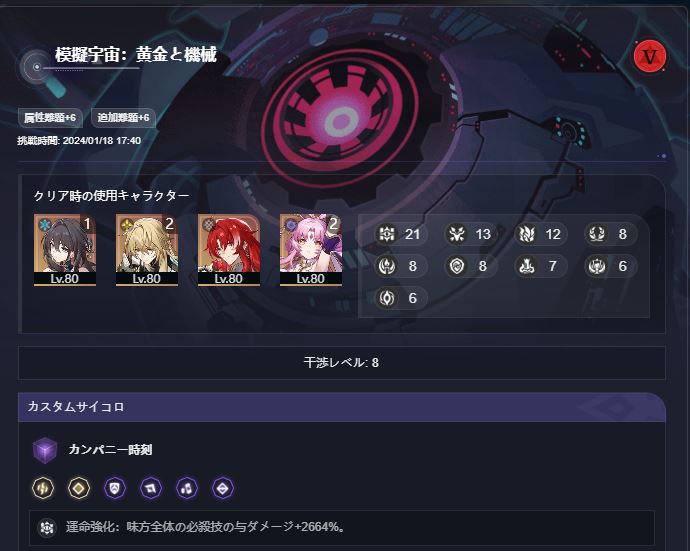
Task: Click the purple カンパニー時刻 dice cube icon
Action: pyautogui.click(x=45, y=451)
